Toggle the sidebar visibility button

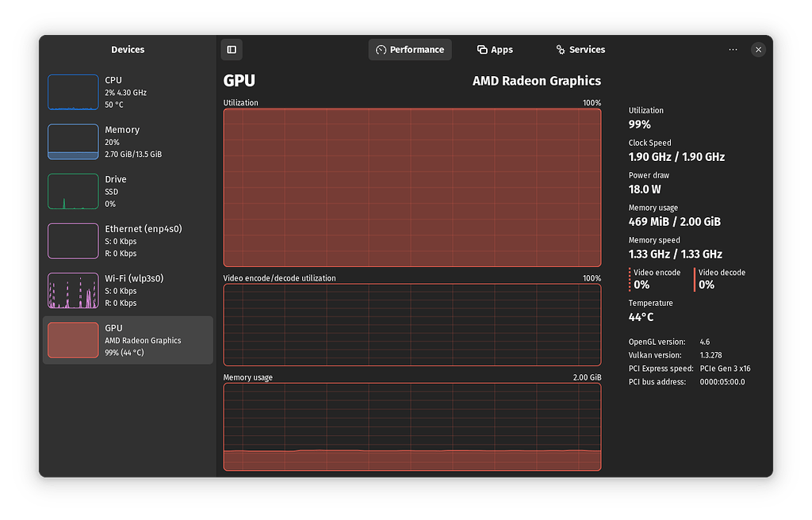(x=232, y=49)
